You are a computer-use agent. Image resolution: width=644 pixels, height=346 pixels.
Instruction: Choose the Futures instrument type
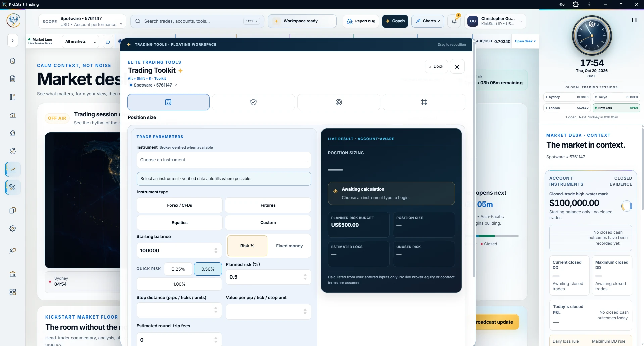coord(268,205)
